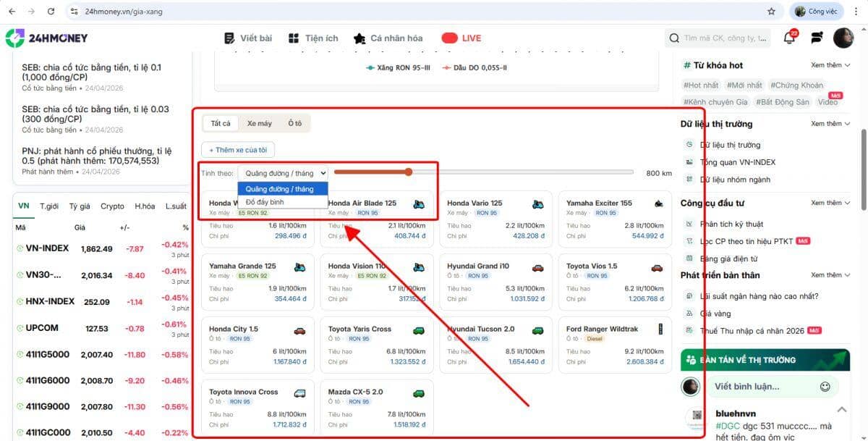
Task: Click the motorcycle icon on Yamaha Exciter 155
Action: coord(658,204)
